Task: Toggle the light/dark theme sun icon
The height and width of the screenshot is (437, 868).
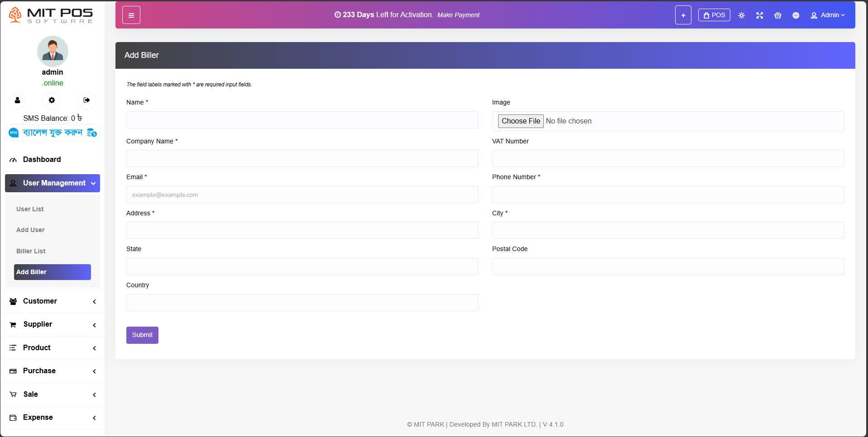Action: tap(741, 15)
